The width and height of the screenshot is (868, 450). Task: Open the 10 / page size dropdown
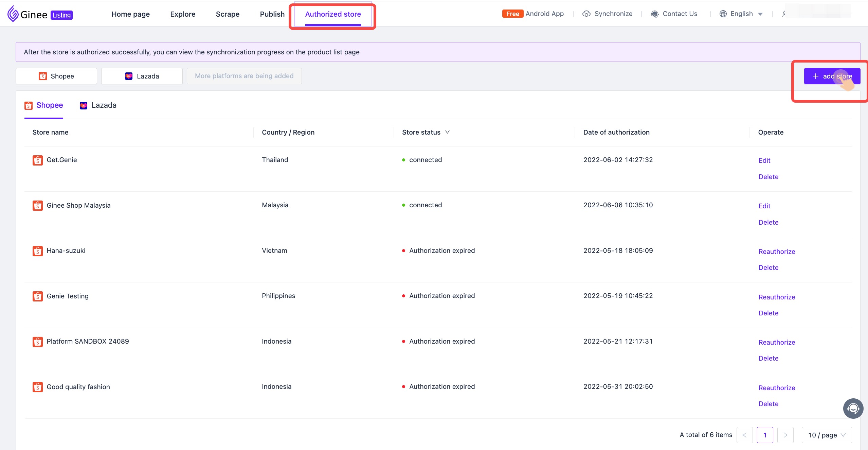[827, 435]
